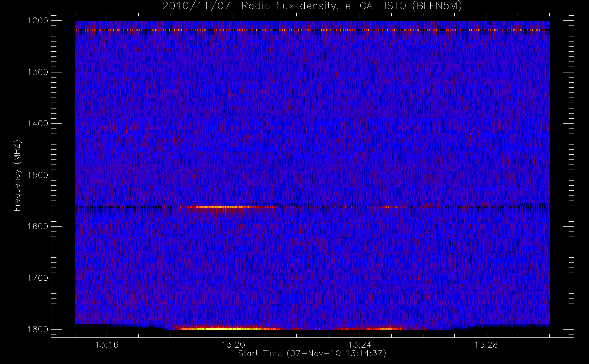Click the 1500 frequency tick label
This screenshot has height=364, width=589.
point(38,175)
